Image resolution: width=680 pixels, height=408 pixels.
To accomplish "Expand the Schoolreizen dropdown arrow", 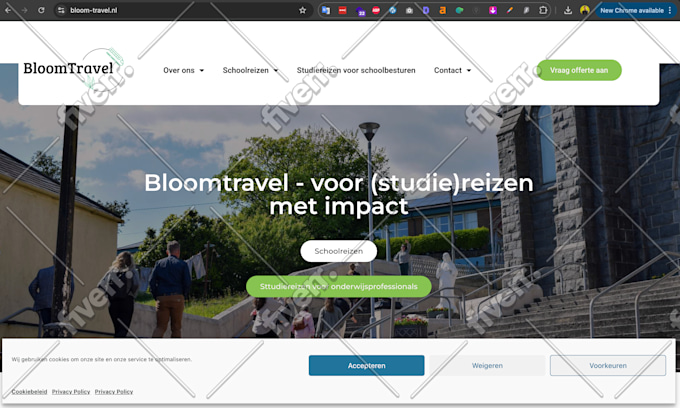I will pos(276,71).
